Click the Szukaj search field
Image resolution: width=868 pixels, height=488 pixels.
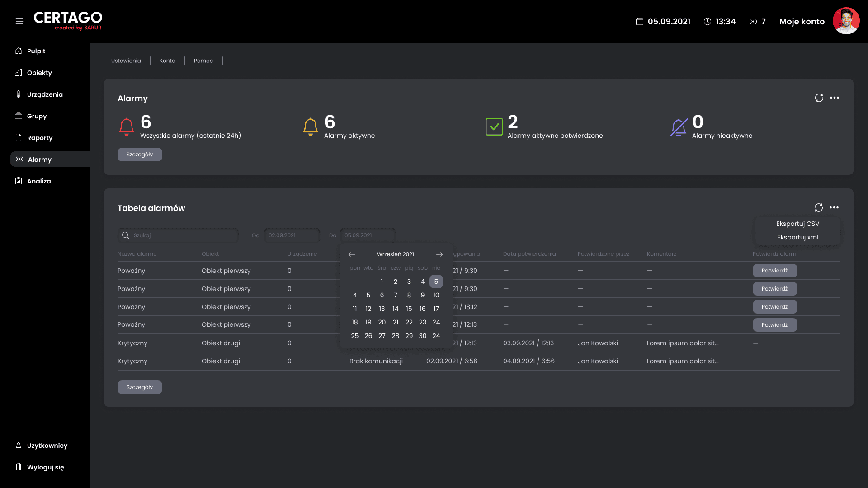coord(178,235)
